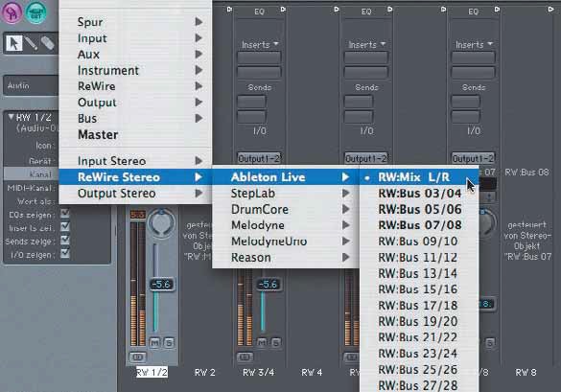Click the RW 3/4 volume fader handle
This screenshot has width=561, height=392.
(x=269, y=285)
